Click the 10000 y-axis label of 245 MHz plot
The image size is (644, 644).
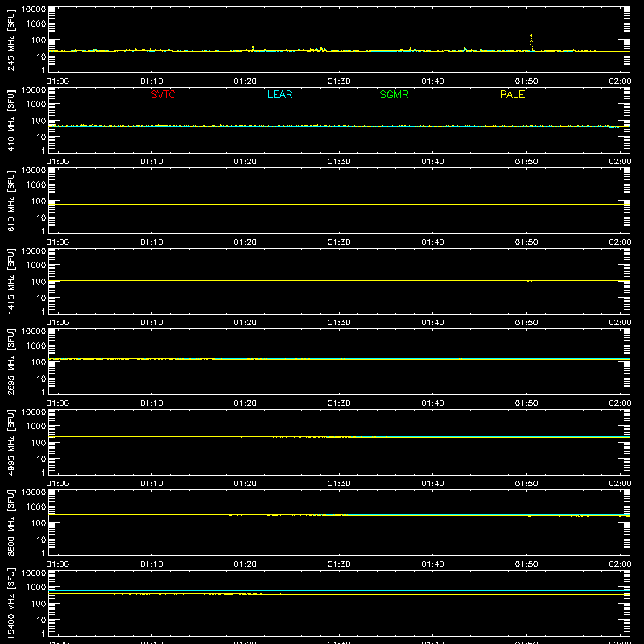(x=34, y=10)
